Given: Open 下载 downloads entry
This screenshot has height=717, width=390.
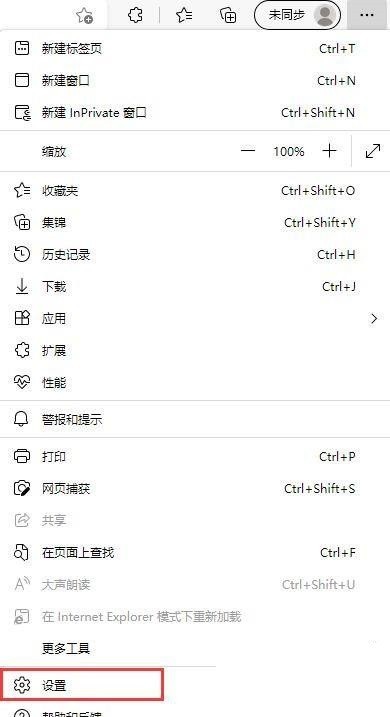Looking at the screenshot, I should pos(195,286).
